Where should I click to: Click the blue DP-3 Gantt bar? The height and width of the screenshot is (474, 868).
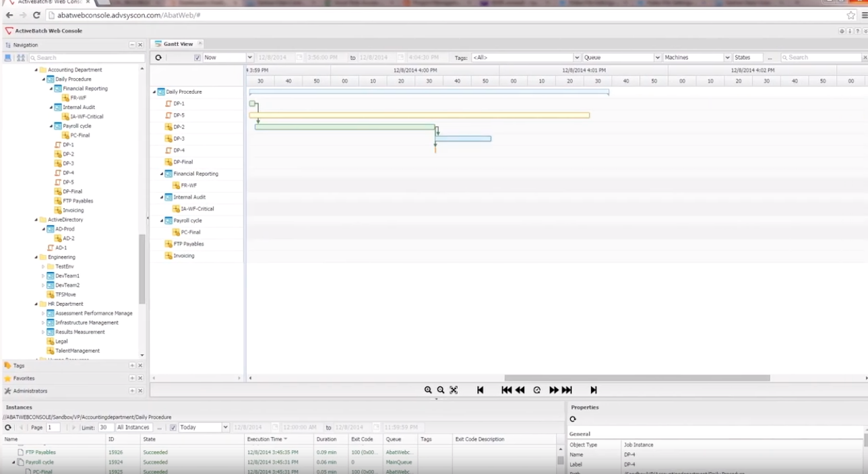[464, 139]
